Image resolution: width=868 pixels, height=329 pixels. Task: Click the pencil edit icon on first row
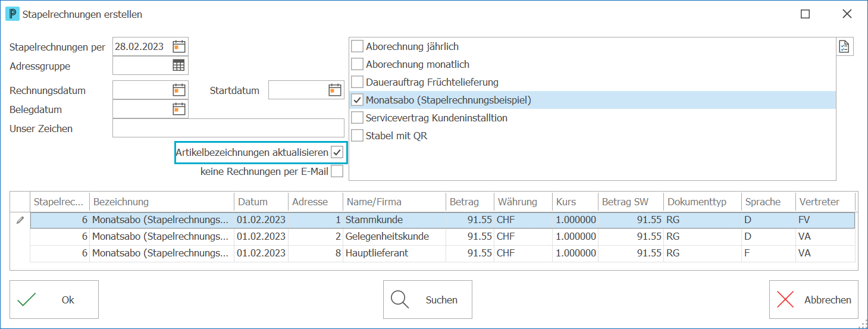point(20,220)
